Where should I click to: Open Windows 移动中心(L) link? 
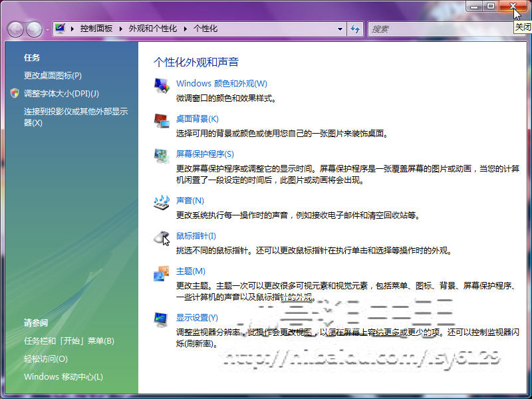[x=63, y=376]
